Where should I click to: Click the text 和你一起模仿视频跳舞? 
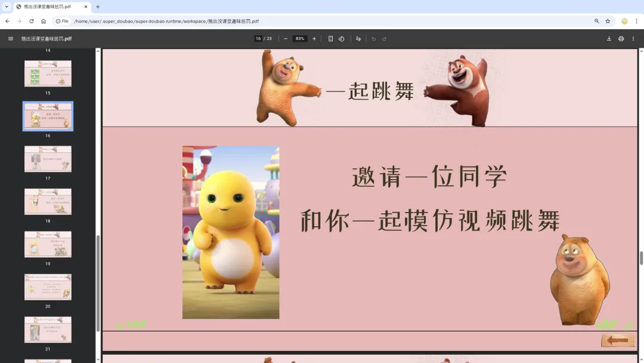[431, 221]
